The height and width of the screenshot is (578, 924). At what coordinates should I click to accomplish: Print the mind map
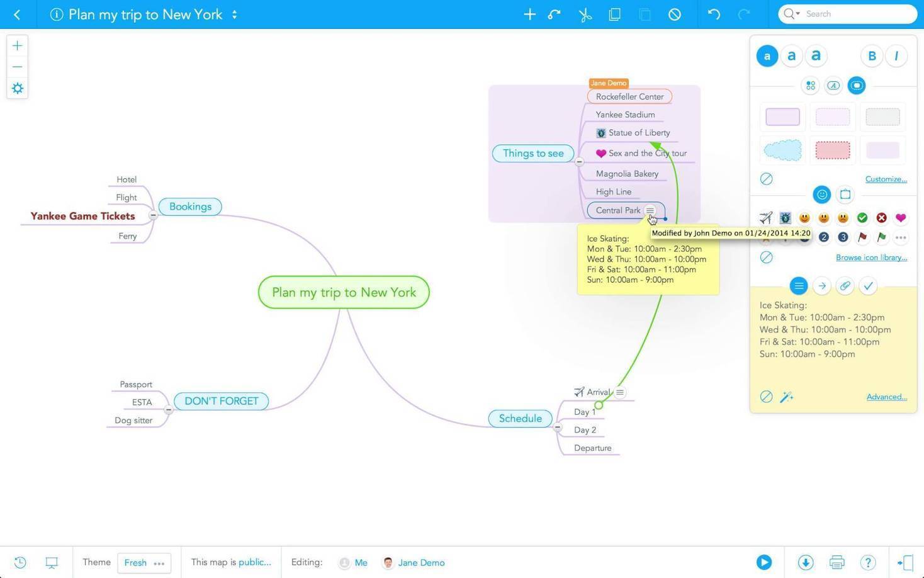[837, 562]
